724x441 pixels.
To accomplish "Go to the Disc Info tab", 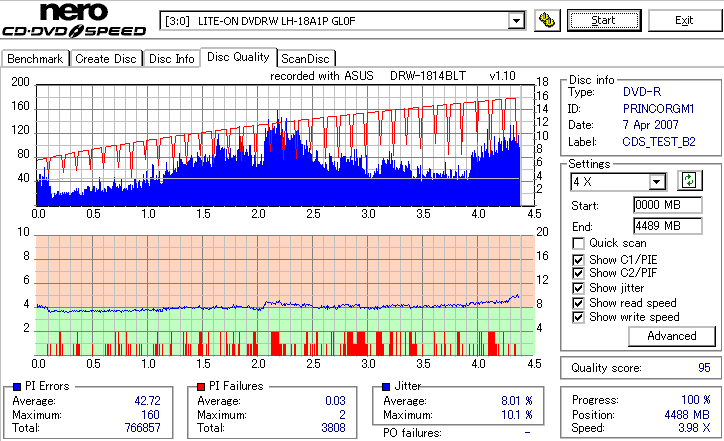I will point(171,59).
